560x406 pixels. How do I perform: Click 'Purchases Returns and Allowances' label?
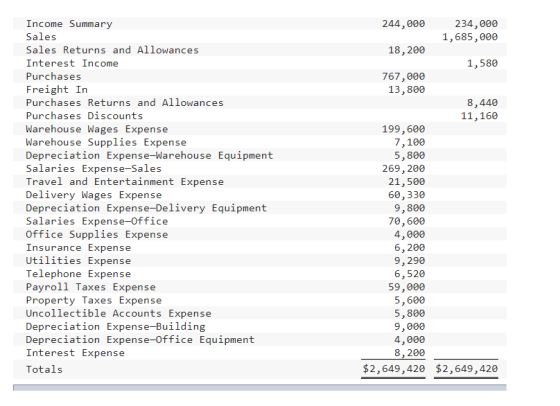pos(125,103)
